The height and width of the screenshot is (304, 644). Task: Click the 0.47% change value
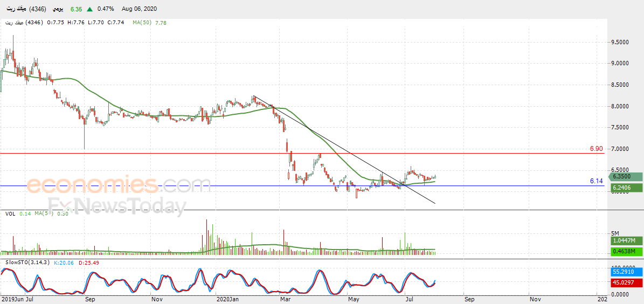pos(106,9)
